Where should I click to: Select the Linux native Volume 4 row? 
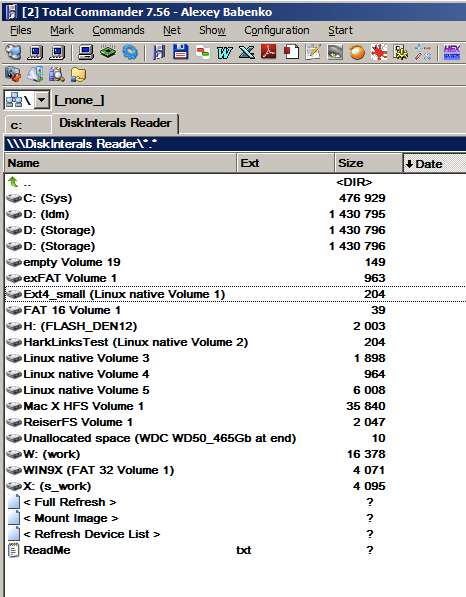[x=235, y=374]
